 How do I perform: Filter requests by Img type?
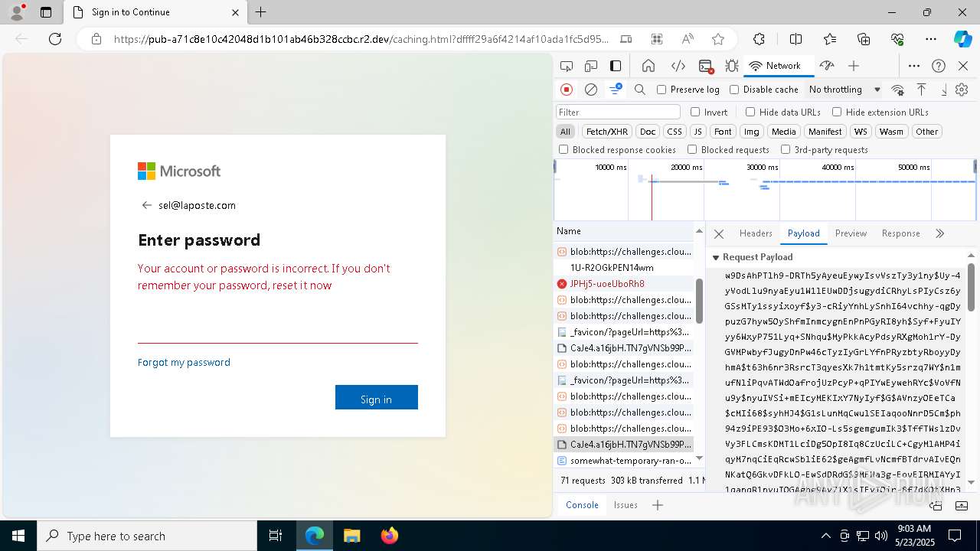[752, 132]
